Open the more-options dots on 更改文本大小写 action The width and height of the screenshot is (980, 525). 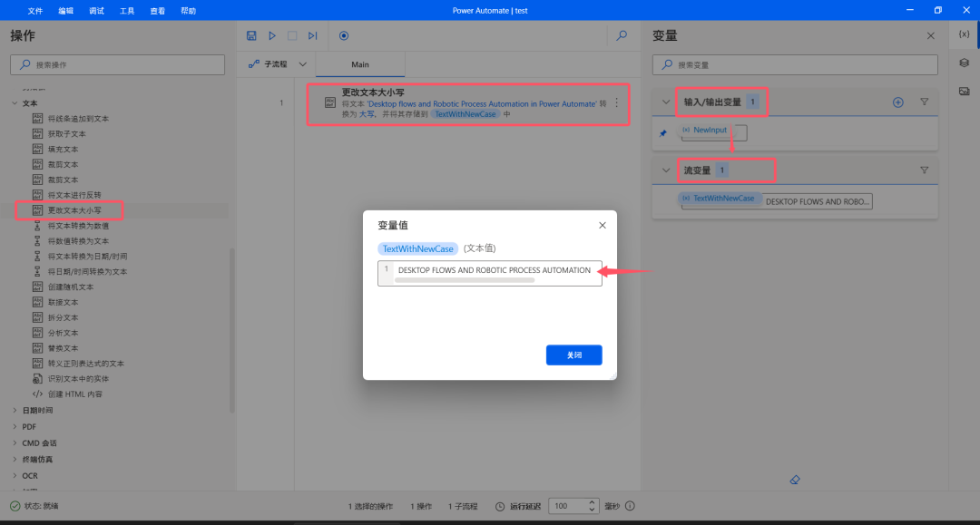[x=617, y=103]
